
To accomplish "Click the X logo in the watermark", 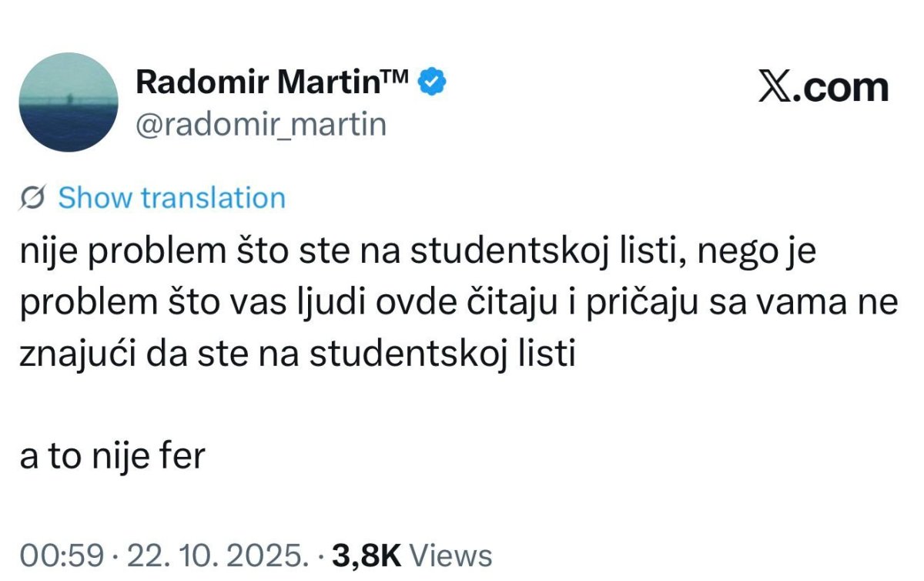I will pyautogui.click(x=776, y=88).
